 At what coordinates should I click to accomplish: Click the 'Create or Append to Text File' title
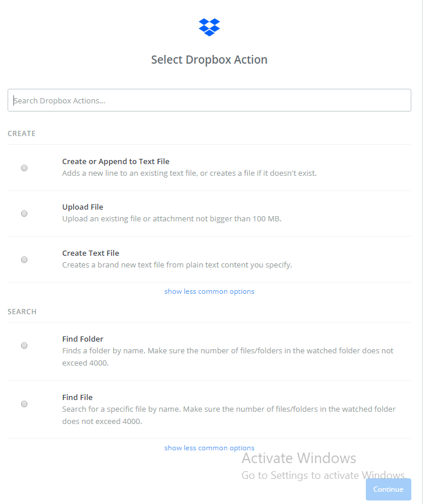coord(116,161)
